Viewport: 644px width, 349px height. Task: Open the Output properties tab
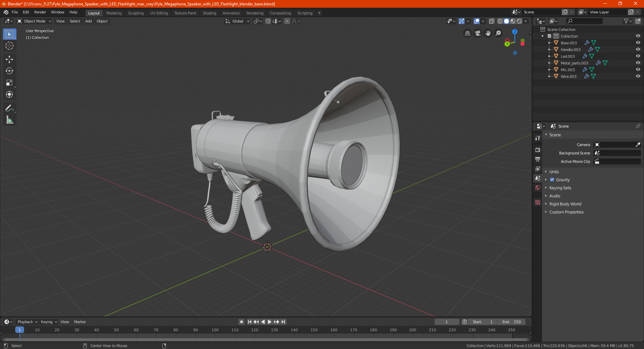[538, 159]
